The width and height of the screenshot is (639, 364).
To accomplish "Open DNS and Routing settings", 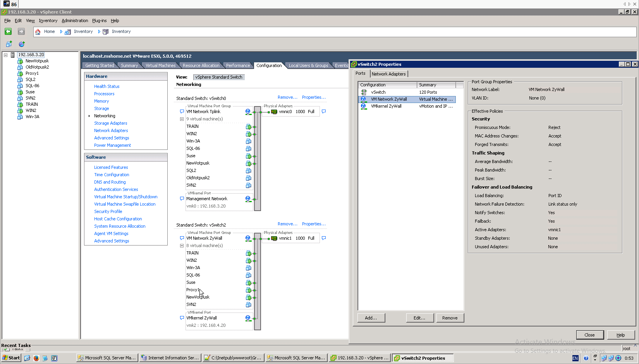I will point(110,182).
